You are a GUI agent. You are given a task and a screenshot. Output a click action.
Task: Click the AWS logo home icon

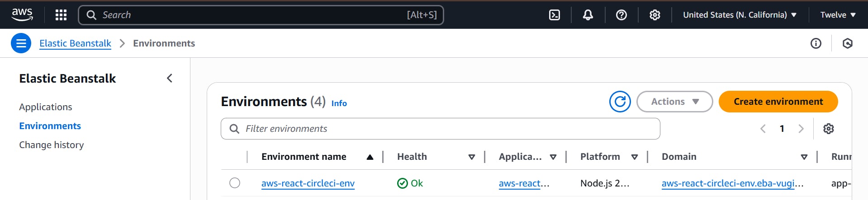click(22, 14)
